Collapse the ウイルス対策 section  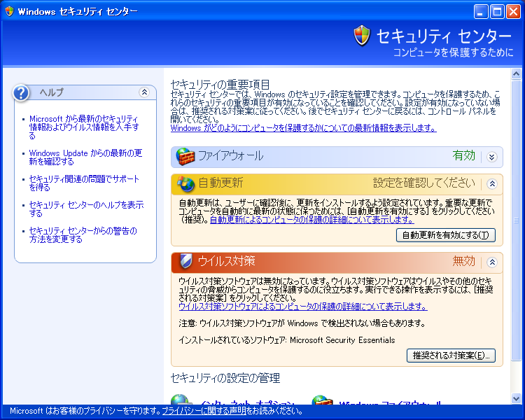pos(491,262)
